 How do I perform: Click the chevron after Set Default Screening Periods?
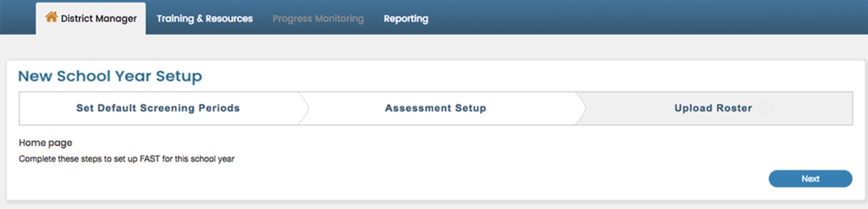click(303, 108)
